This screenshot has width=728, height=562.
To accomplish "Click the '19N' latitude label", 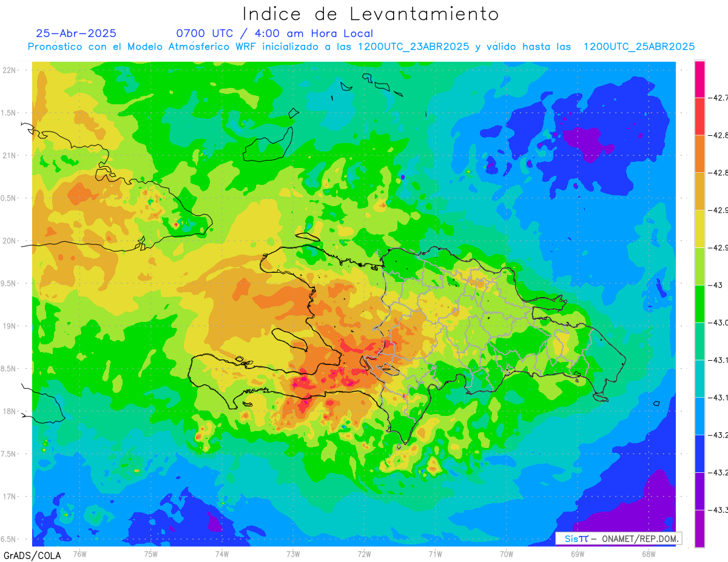I will coord(10,326).
